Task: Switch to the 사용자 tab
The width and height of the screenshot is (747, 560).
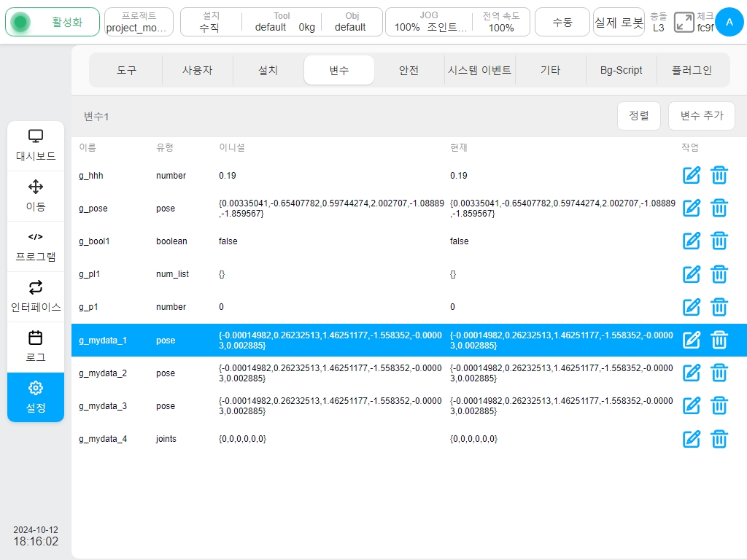Action: point(197,70)
